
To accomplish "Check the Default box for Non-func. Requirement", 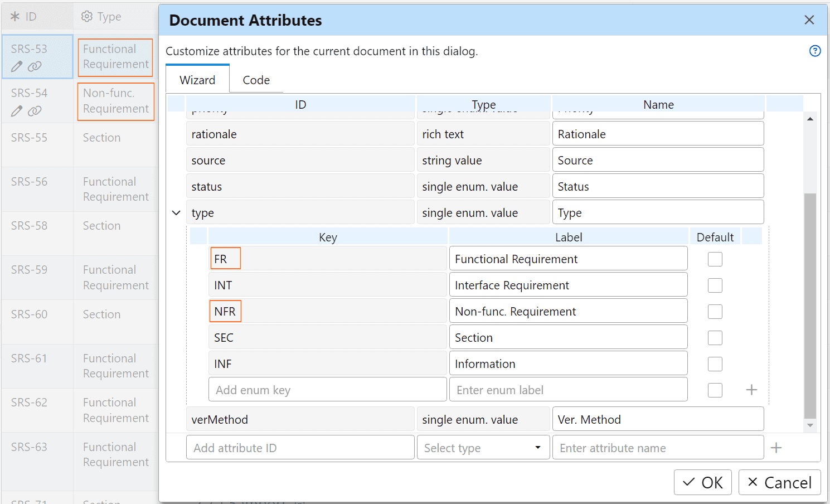I will (x=715, y=311).
